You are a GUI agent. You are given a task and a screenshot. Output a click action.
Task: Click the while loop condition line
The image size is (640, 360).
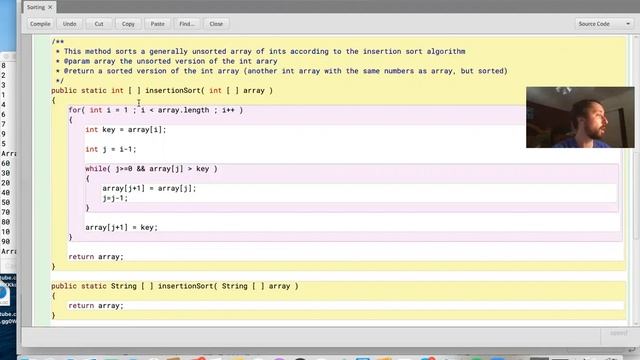151,169
